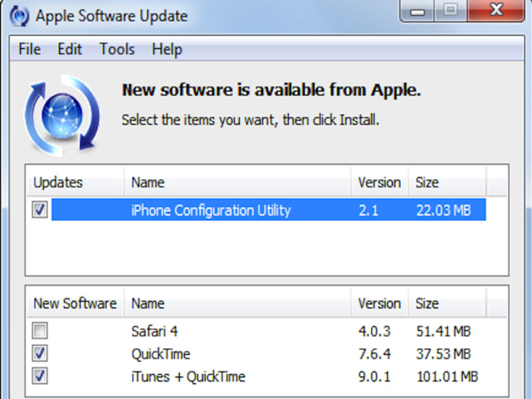Click the 37.53 MB size cell
Screen dimensions: 532x399
coord(444,354)
